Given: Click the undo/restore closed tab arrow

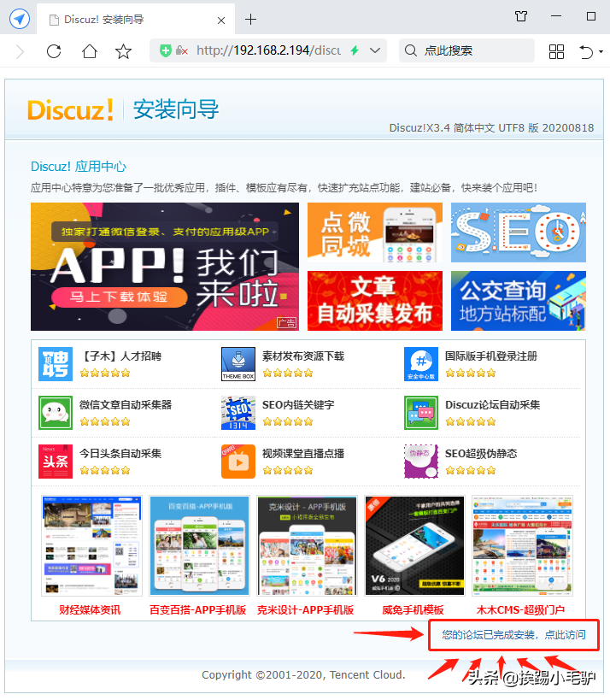Looking at the screenshot, I should [x=586, y=51].
